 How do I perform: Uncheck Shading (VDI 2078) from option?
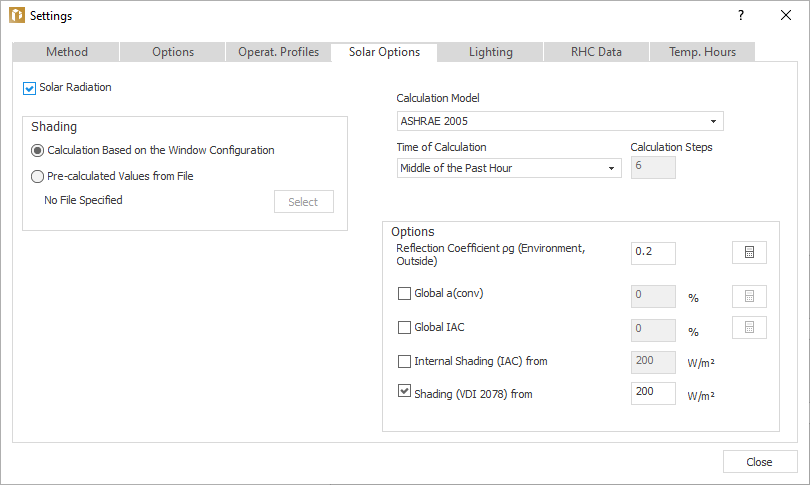[x=404, y=391]
